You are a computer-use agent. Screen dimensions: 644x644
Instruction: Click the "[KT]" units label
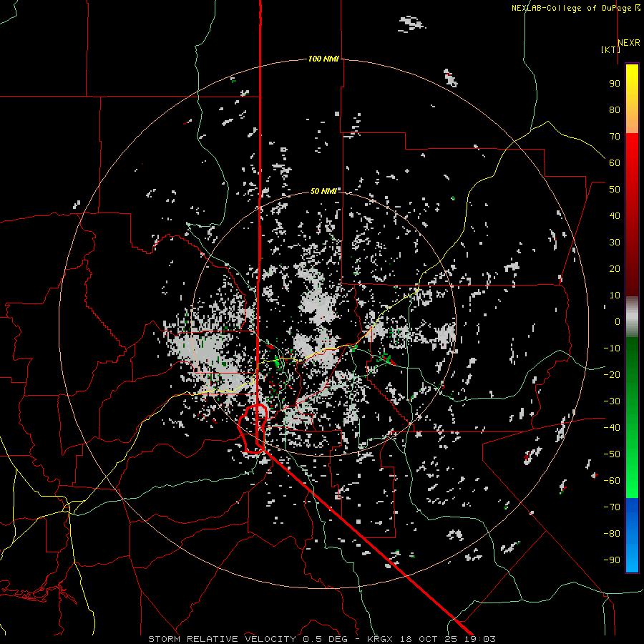[610, 49]
